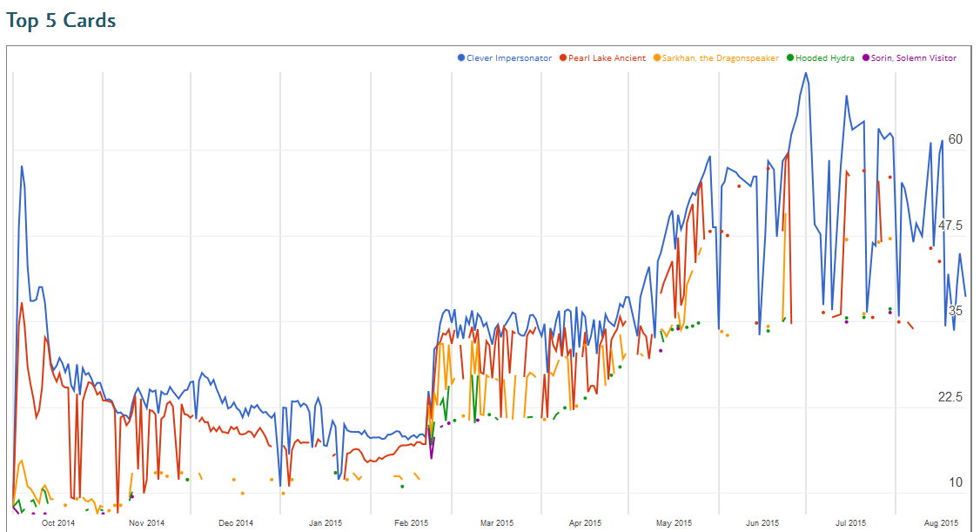Click the red Pearl Lake Ancient legend dot
The width and height of the screenshot is (980, 532).
(x=563, y=58)
